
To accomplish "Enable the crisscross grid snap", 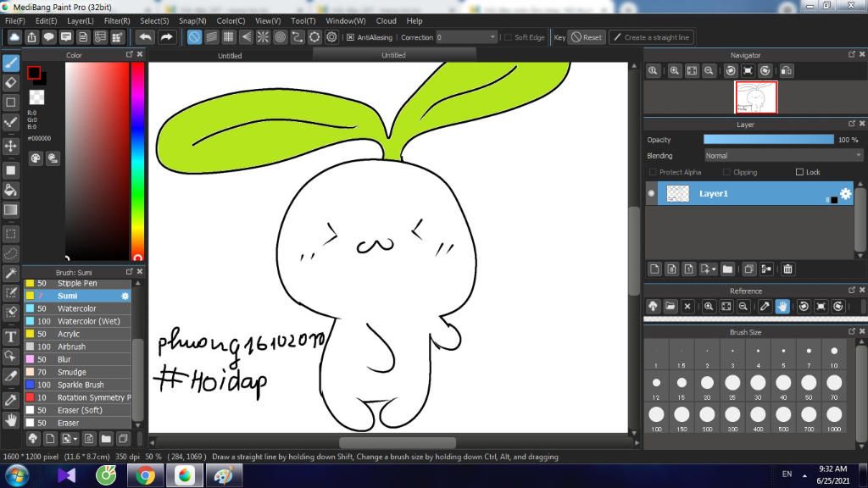I will [229, 37].
